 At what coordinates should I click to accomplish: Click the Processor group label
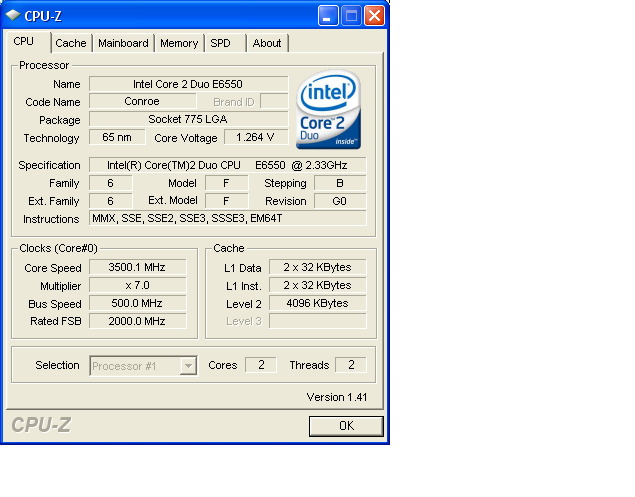(x=44, y=65)
